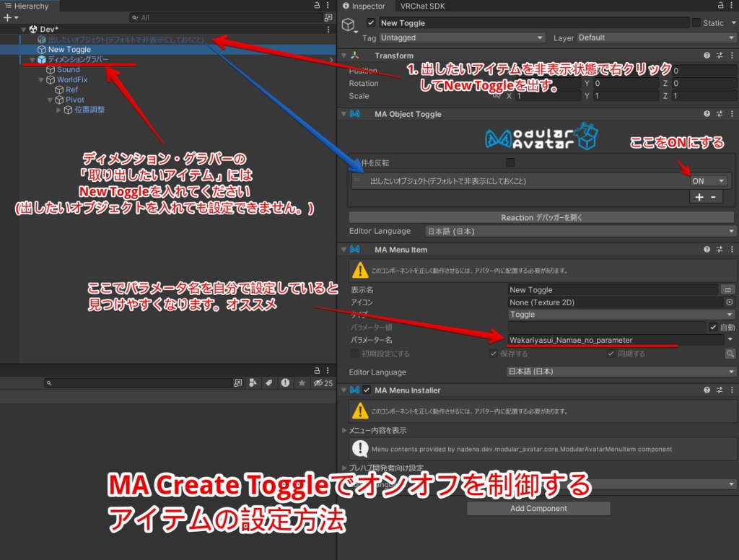Screen dimensions: 739x560
Task: Collapse the Transform component foldout
Action: [x=344, y=56]
